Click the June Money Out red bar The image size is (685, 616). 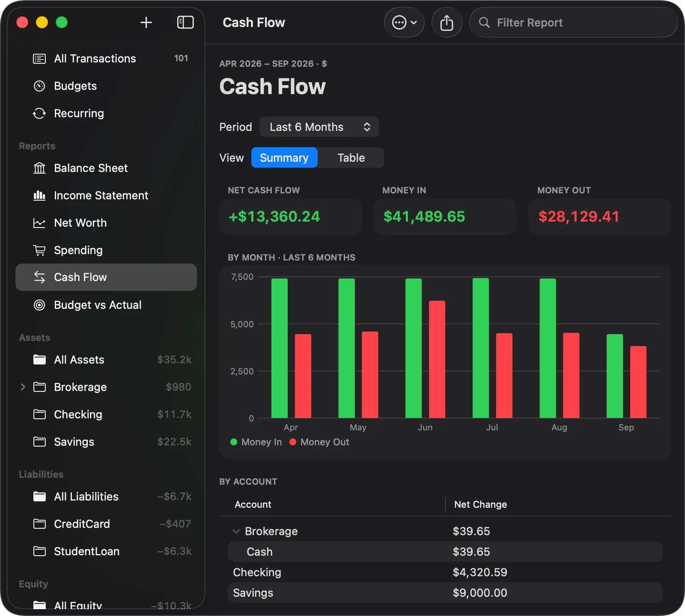[437, 359]
